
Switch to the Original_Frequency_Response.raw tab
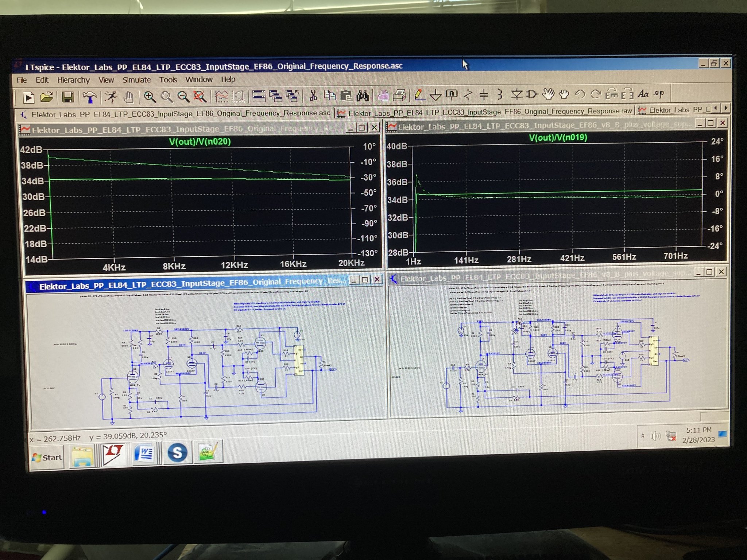pos(485,112)
